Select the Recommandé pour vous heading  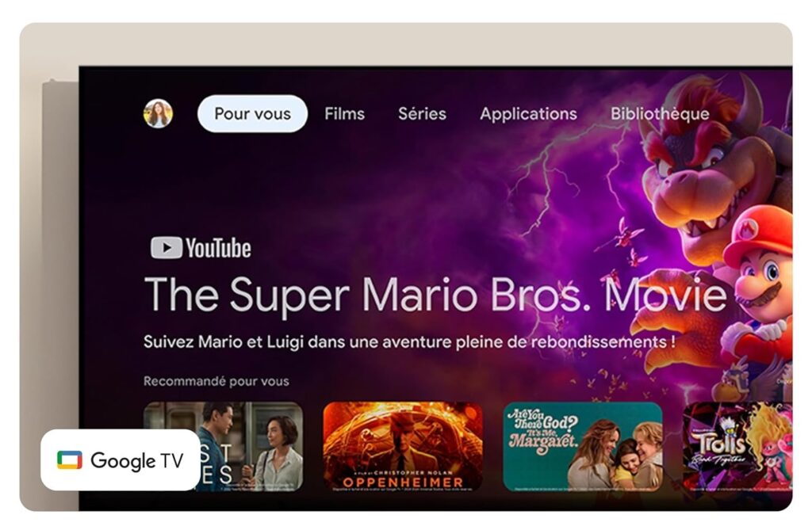click(216, 381)
